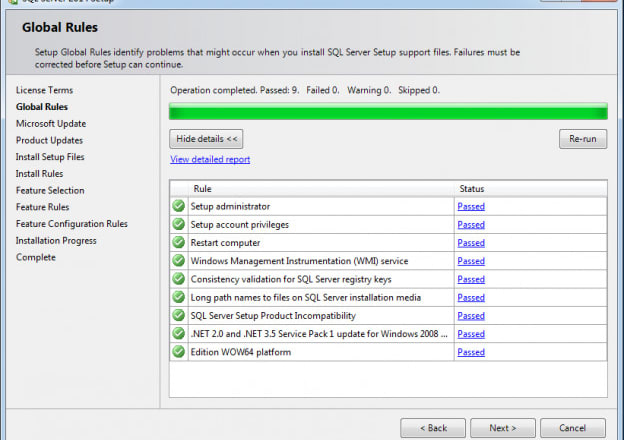Select Windows Management Instrumentation (WMI) service text

tap(299, 261)
